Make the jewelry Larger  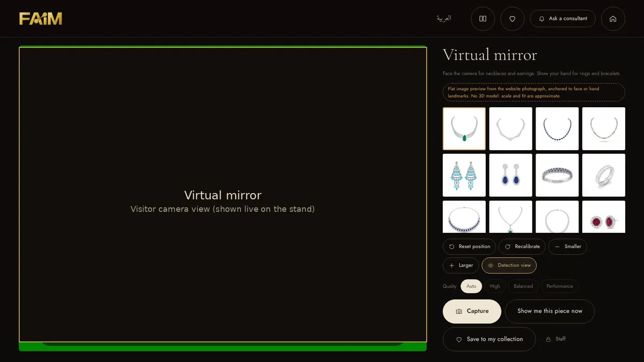tap(461, 265)
